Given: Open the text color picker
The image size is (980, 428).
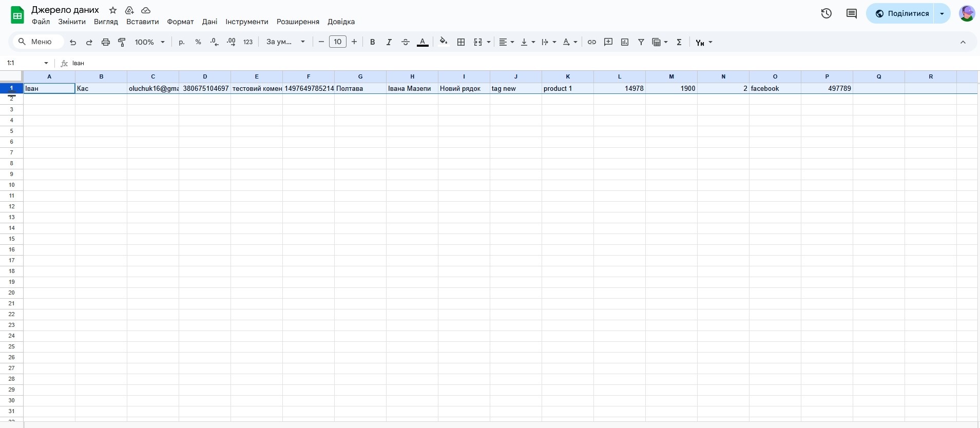Looking at the screenshot, I should 422,42.
